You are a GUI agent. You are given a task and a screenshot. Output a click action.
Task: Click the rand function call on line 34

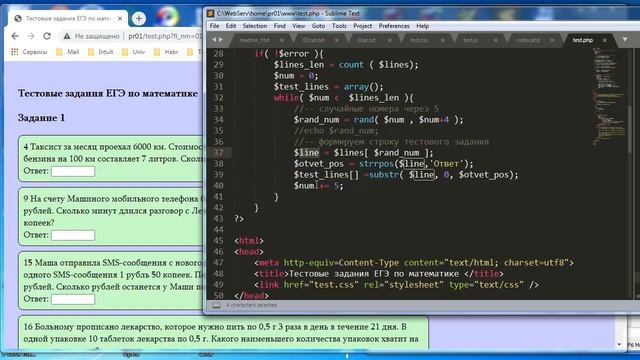click(364, 120)
